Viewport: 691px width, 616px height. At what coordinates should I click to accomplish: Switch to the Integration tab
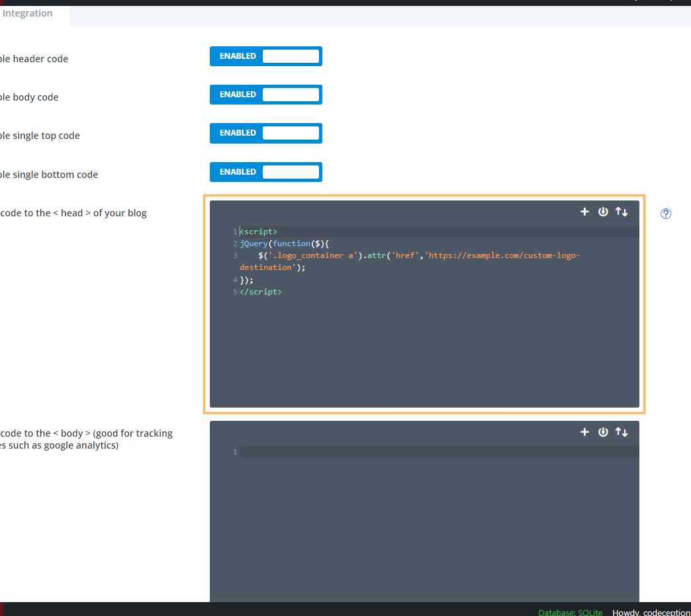27,14
